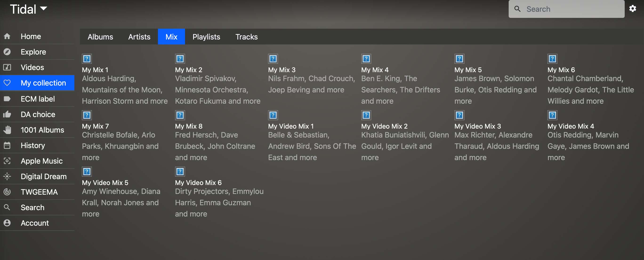The width and height of the screenshot is (644, 260).
Task: Open the My Video Mix 1 thumbnail
Action: click(273, 115)
